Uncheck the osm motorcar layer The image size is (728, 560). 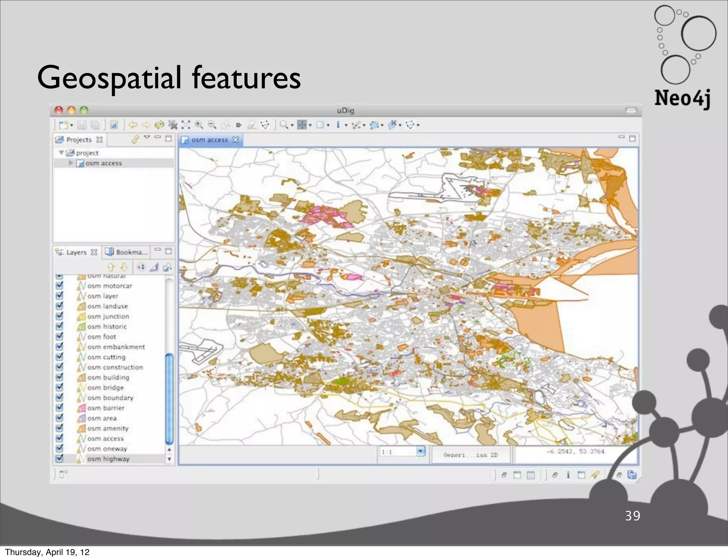(x=60, y=285)
